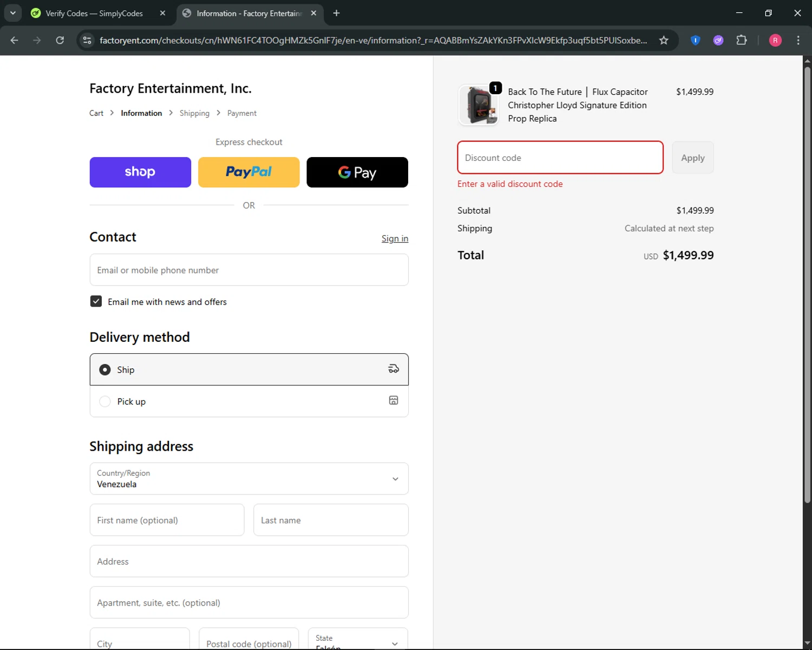Screen dimensions: 812x650
Task: Open the tab search dropdown arrow
Action: [13, 13]
